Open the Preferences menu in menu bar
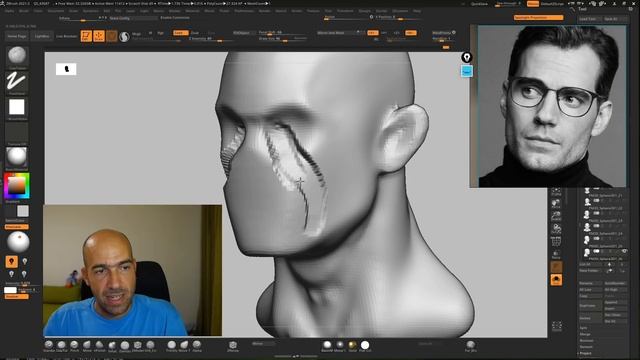Image resolution: width=640 pixels, height=360 pixels. pyautogui.click(x=244, y=11)
